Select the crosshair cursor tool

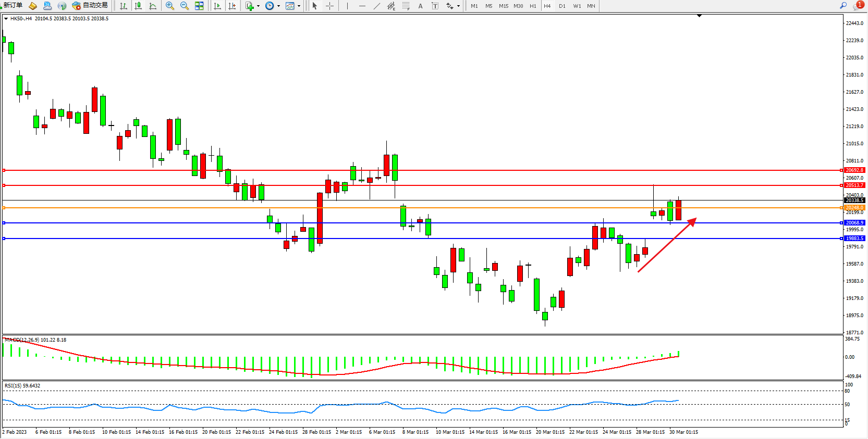tap(329, 6)
